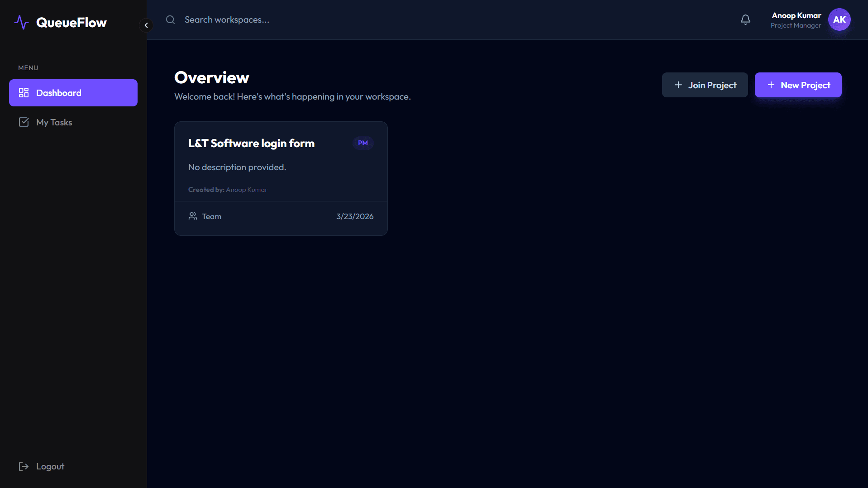Click the PM role badge on the card
Image resolution: width=868 pixels, height=488 pixels.
point(363,143)
